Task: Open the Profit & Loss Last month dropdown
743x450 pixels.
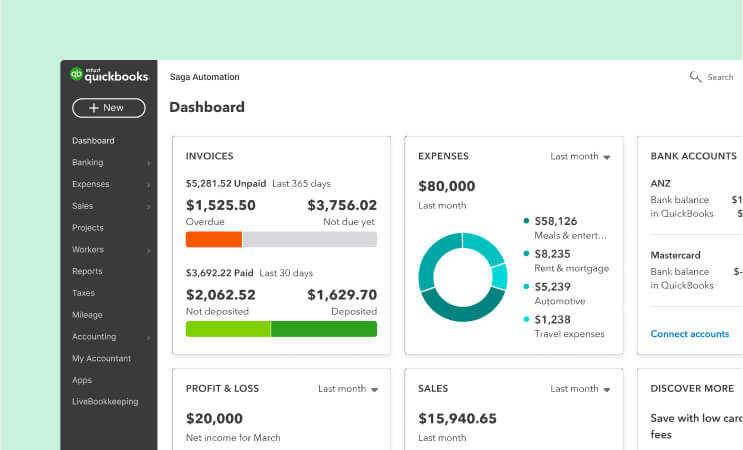Action: pos(348,389)
